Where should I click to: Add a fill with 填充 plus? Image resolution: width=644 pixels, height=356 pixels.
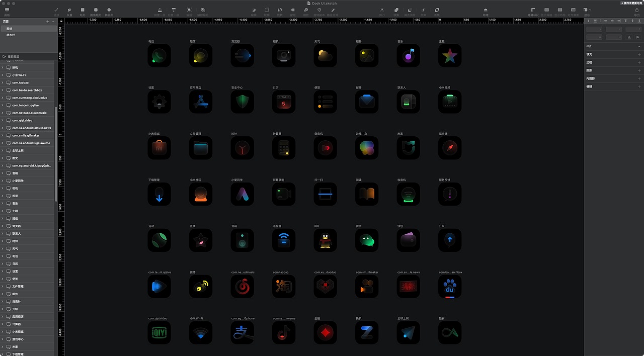coord(639,54)
